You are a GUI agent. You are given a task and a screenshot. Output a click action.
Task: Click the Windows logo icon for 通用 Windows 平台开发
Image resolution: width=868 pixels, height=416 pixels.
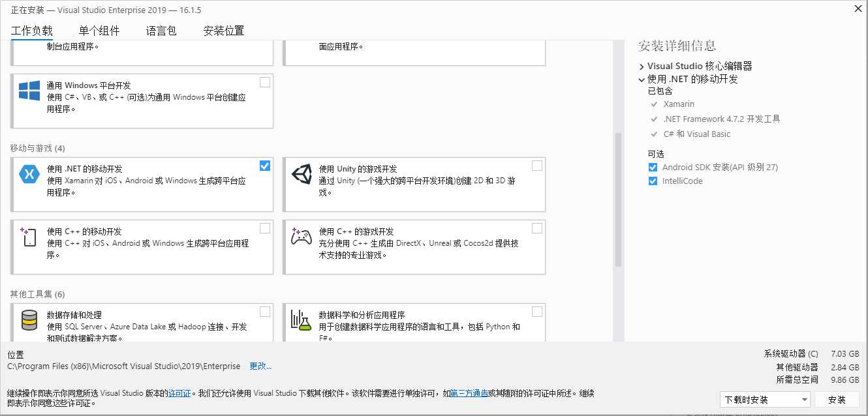29,91
